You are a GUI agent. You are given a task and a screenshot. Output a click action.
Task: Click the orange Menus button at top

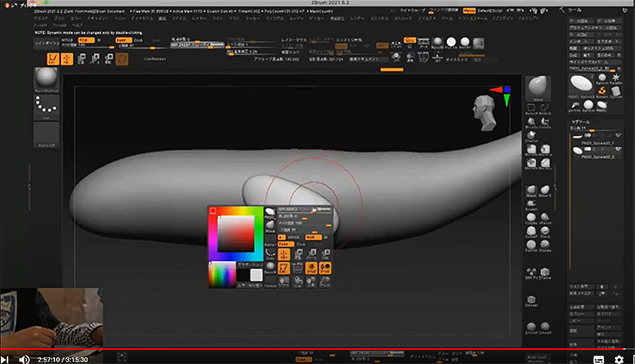pos(470,11)
